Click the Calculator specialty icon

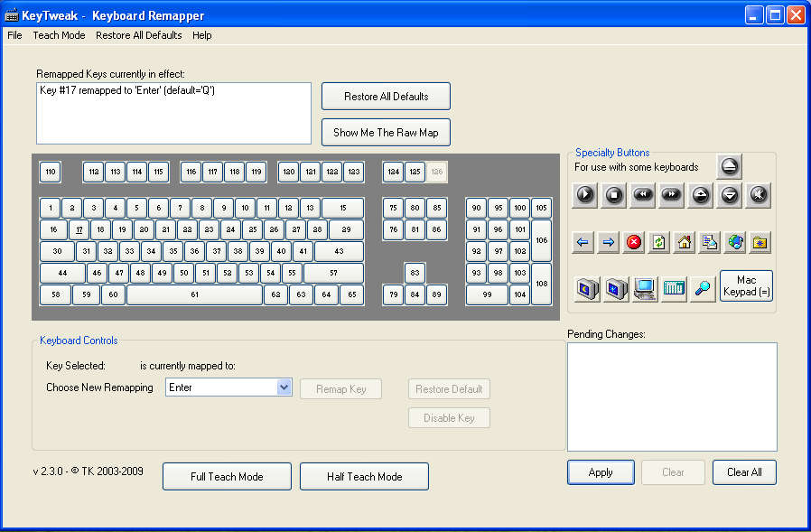click(x=674, y=289)
